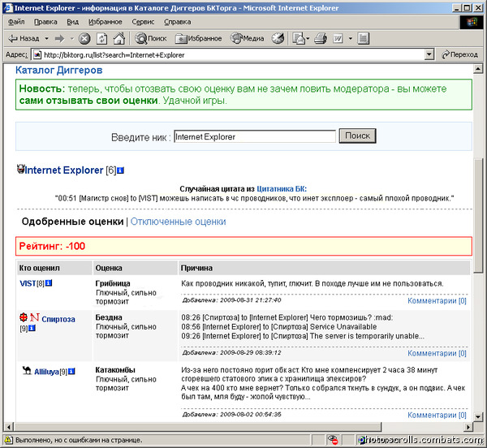Refresh the page using the refresh icon
Screen dimensions: 487x448
102,38
